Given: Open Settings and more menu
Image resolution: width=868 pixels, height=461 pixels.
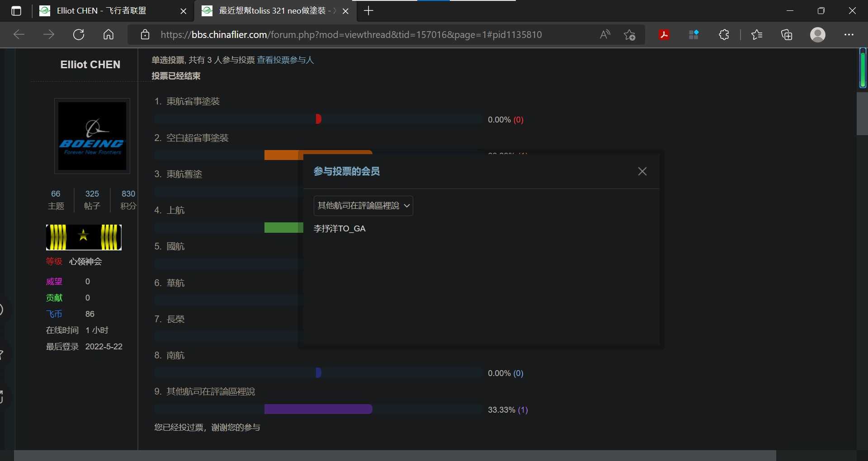Looking at the screenshot, I should pos(849,35).
